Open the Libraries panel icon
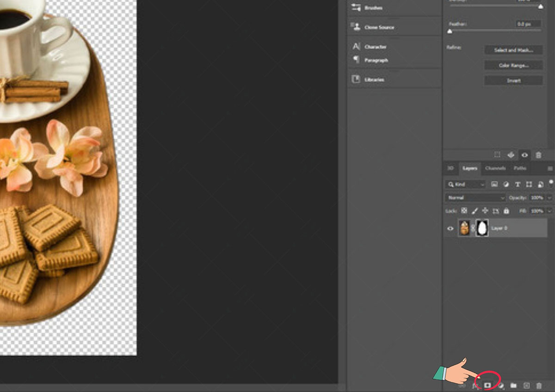Screen dimensions: 555x392 coord(356,79)
